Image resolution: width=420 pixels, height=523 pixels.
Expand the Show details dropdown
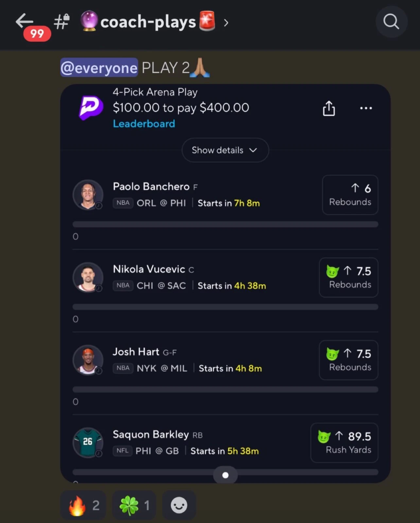point(225,150)
